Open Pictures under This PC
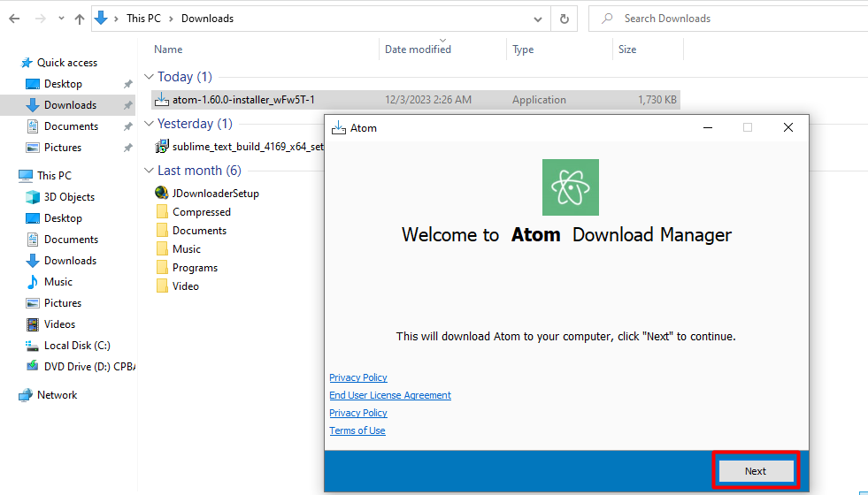The height and width of the screenshot is (495, 868). click(x=63, y=303)
